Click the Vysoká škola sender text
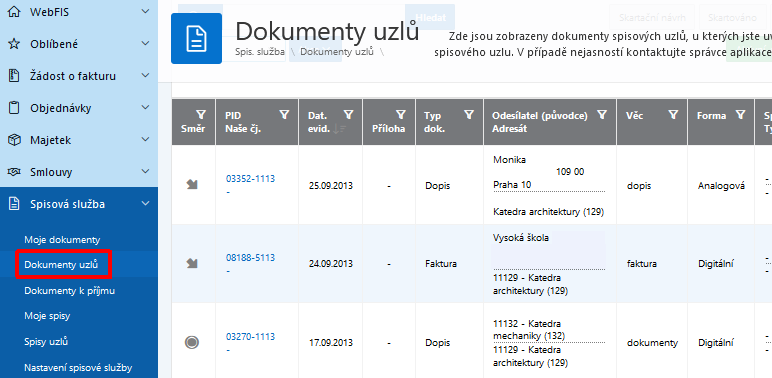The height and width of the screenshot is (378, 772). click(520, 238)
